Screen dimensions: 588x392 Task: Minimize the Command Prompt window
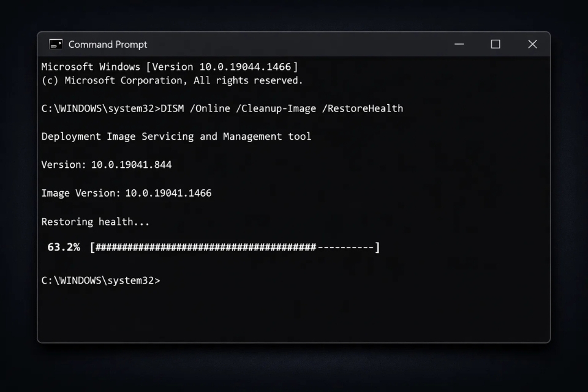tap(459, 44)
